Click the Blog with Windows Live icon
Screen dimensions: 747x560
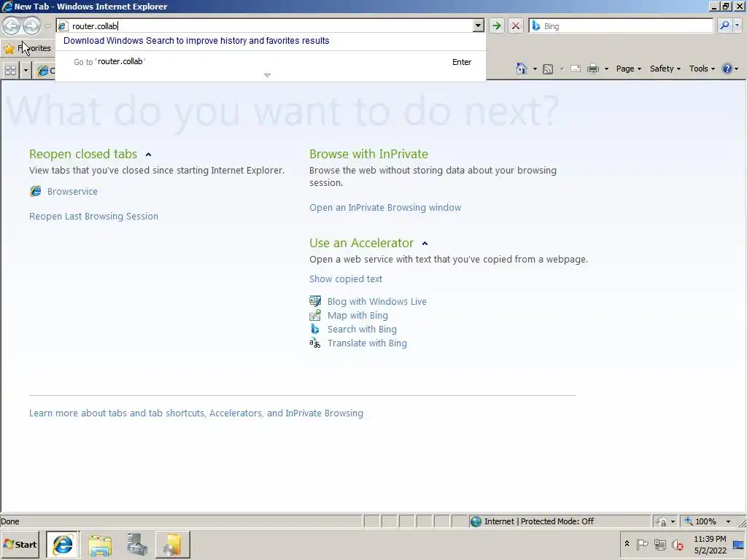tap(315, 301)
